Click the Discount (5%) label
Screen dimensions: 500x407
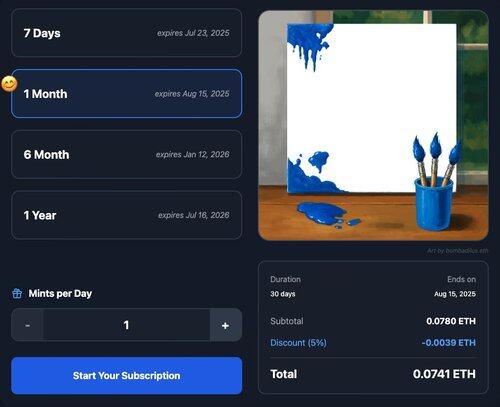pyautogui.click(x=298, y=343)
